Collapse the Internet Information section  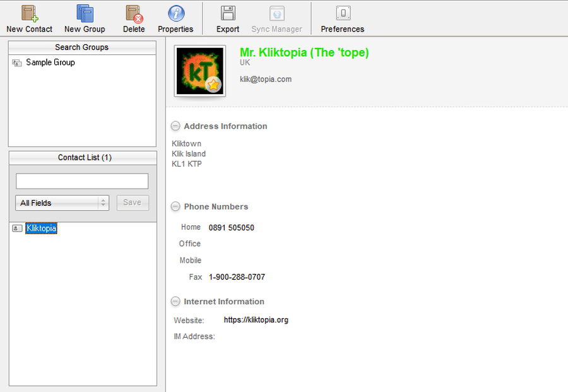(x=175, y=302)
